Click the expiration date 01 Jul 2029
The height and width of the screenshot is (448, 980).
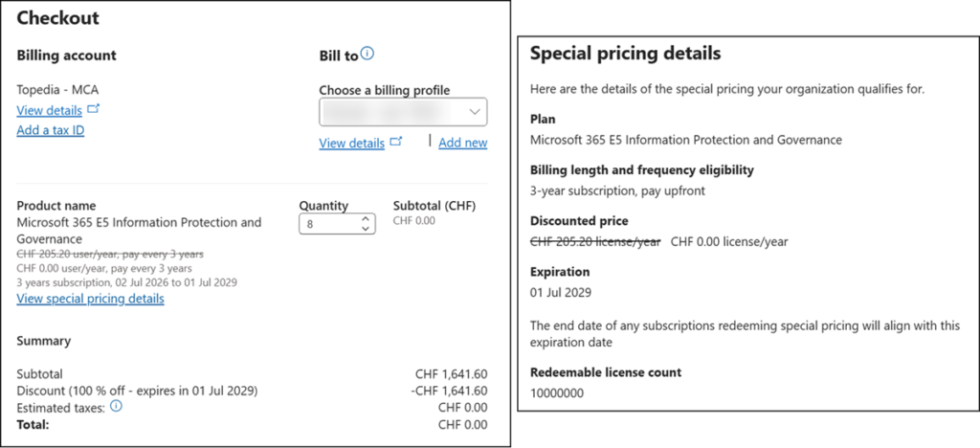[x=560, y=292]
